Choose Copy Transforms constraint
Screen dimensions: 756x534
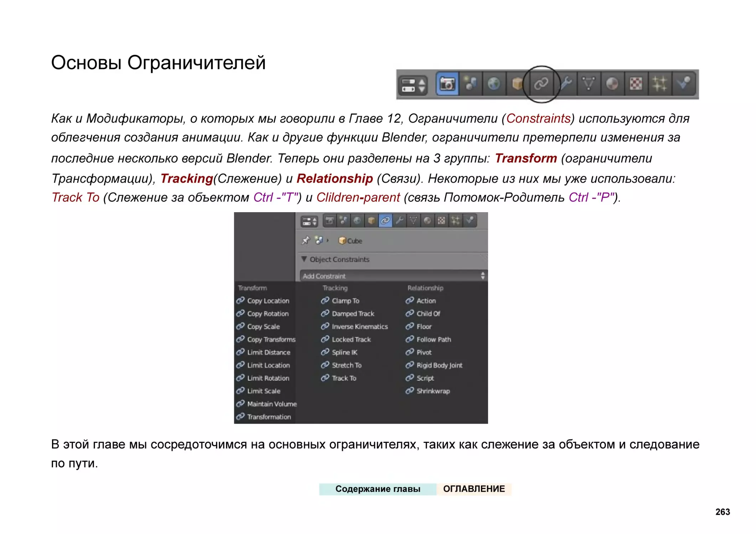pos(266,339)
